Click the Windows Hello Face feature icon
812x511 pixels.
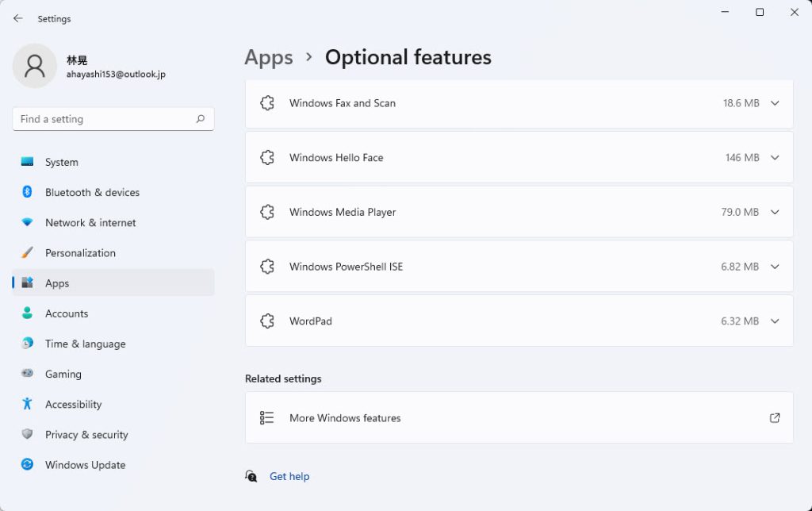click(267, 158)
